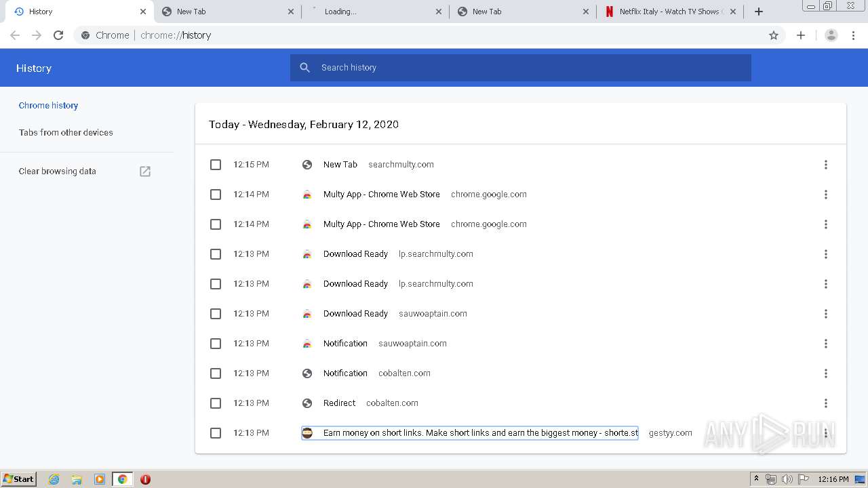The width and height of the screenshot is (868, 488).
Task: Click the search magnifier icon in history
Action: pyautogui.click(x=305, y=68)
